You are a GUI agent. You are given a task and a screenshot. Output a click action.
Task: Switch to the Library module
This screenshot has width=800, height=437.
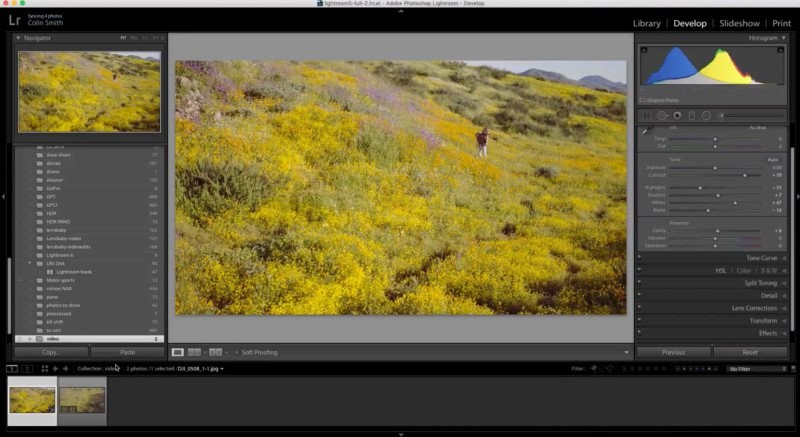(647, 23)
